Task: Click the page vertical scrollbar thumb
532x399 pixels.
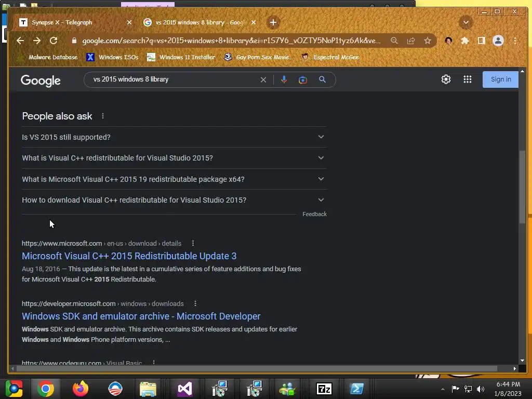Action: point(522,187)
